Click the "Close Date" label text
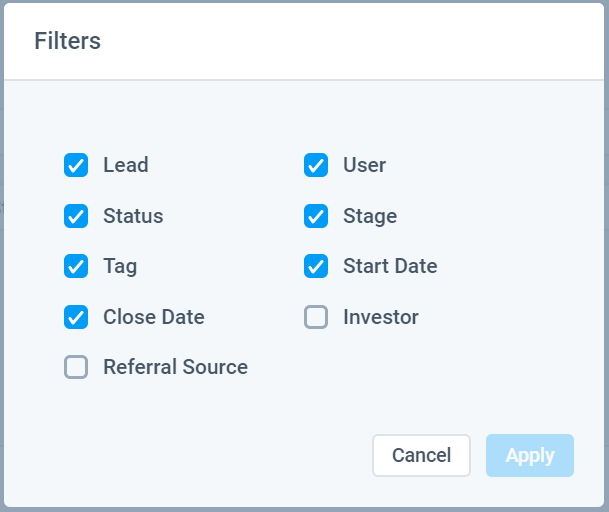The width and height of the screenshot is (609, 512). (154, 317)
